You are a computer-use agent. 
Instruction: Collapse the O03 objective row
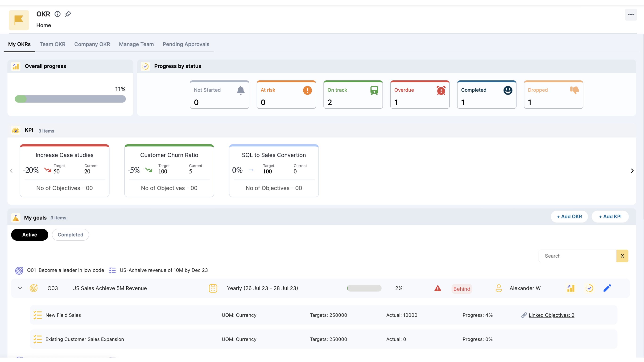20,288
